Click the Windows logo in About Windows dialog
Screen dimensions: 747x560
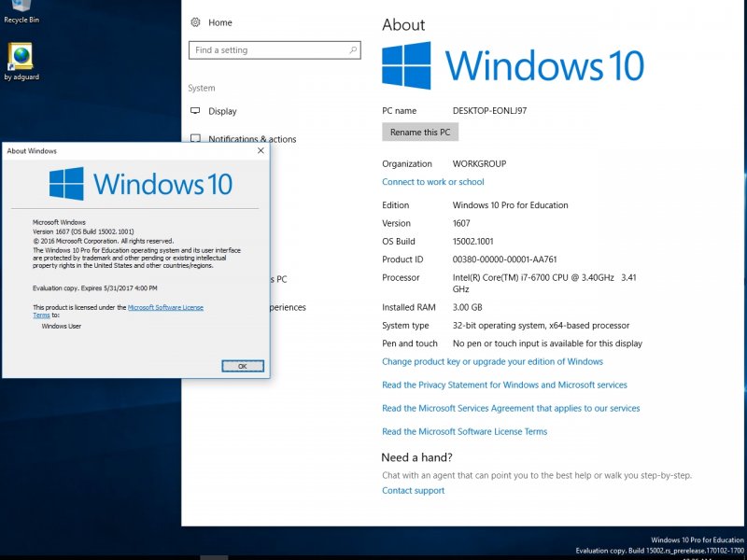[x=66, y=183]
